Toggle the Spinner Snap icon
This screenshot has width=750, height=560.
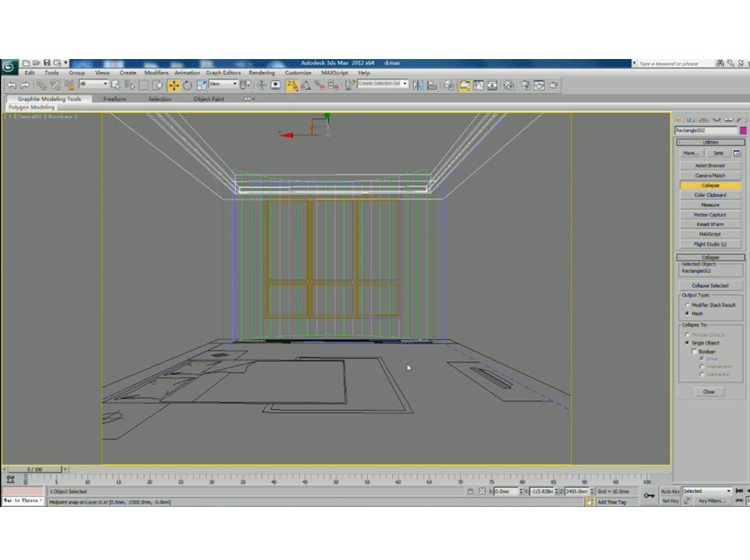333,85
